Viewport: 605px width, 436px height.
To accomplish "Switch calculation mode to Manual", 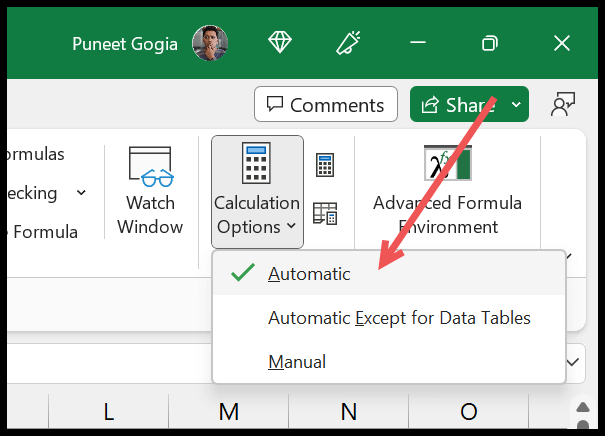I will point(297,361).
